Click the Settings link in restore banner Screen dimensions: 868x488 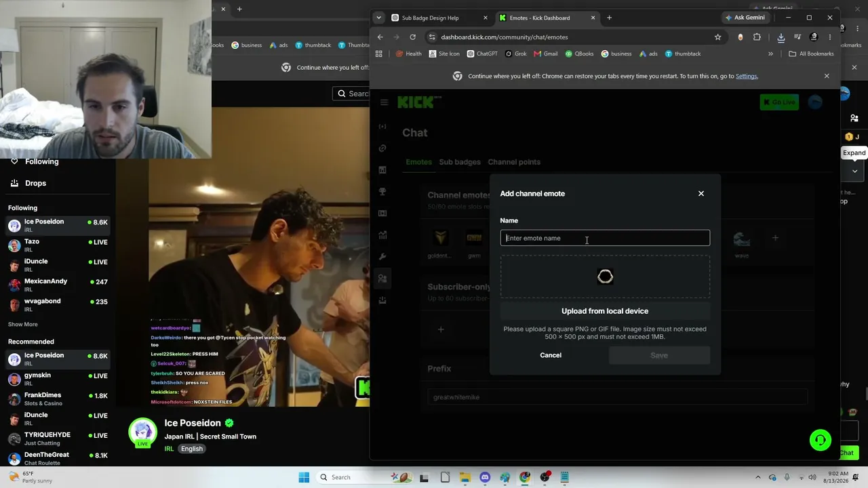tap(747, 76)
